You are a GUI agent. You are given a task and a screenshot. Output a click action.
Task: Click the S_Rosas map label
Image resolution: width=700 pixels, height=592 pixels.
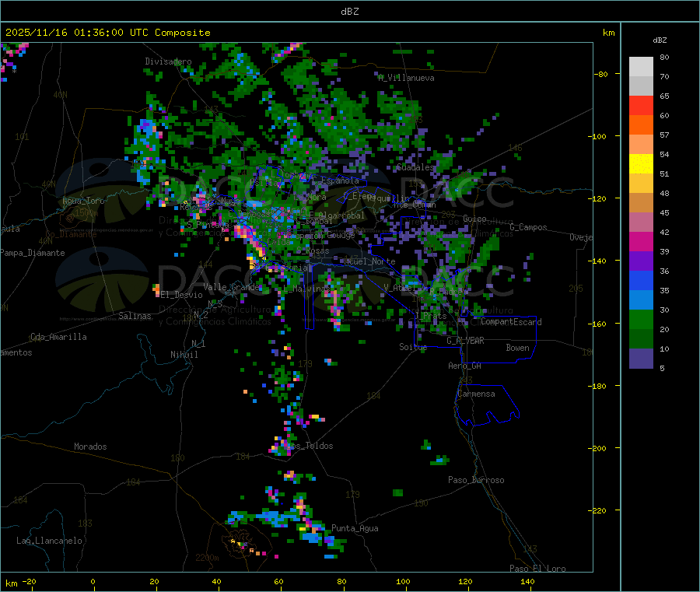pyautogui.click(x=313, y=251)
